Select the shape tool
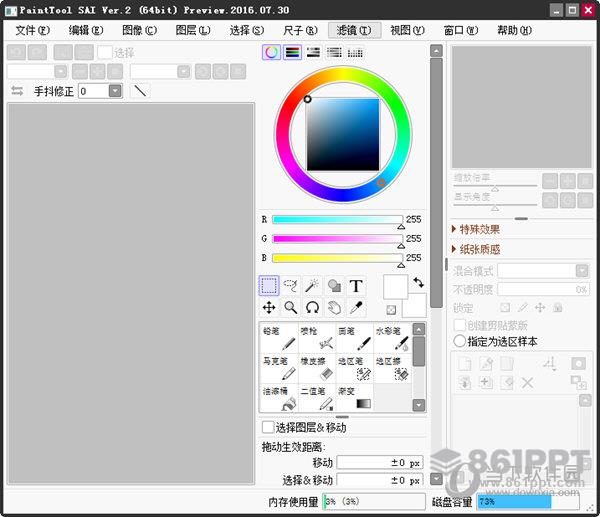Screen dimensions: 600x517 [334, 285]
